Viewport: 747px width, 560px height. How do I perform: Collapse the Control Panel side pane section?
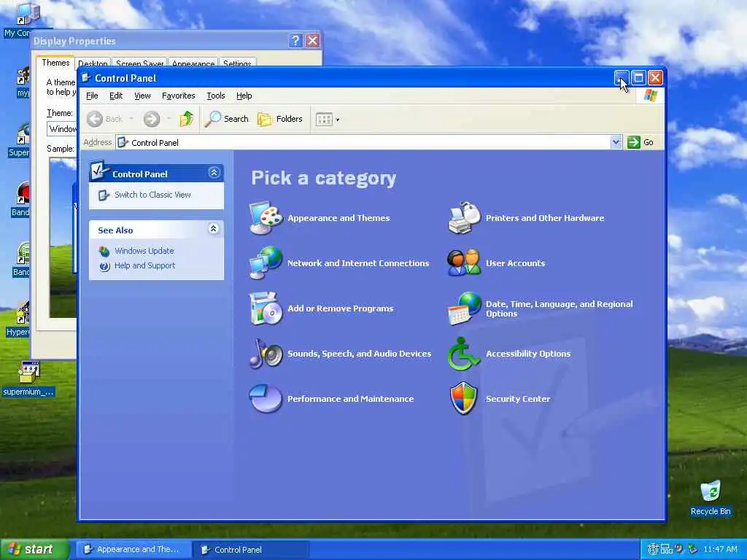214,173
